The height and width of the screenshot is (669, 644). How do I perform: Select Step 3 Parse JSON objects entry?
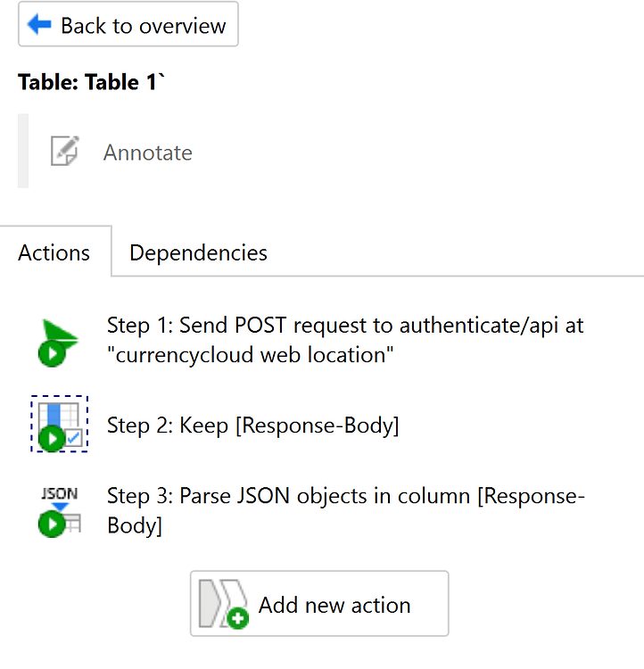[x=346, y=510]
